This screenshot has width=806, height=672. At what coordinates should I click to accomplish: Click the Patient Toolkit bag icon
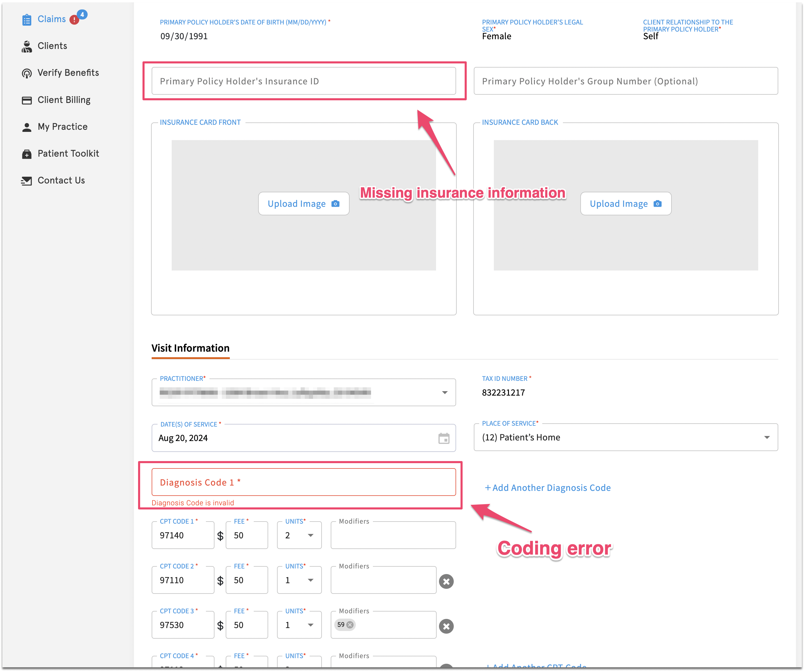[27, 154]
